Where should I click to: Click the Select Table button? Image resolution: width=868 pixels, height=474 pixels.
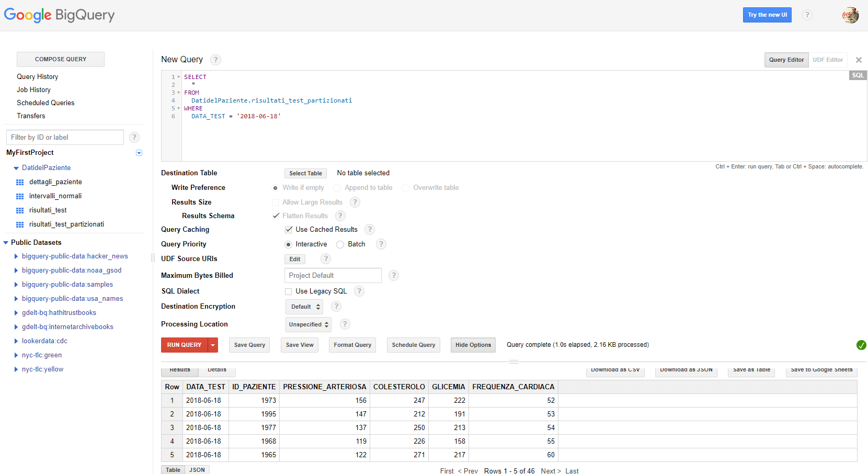click(306, 173)
